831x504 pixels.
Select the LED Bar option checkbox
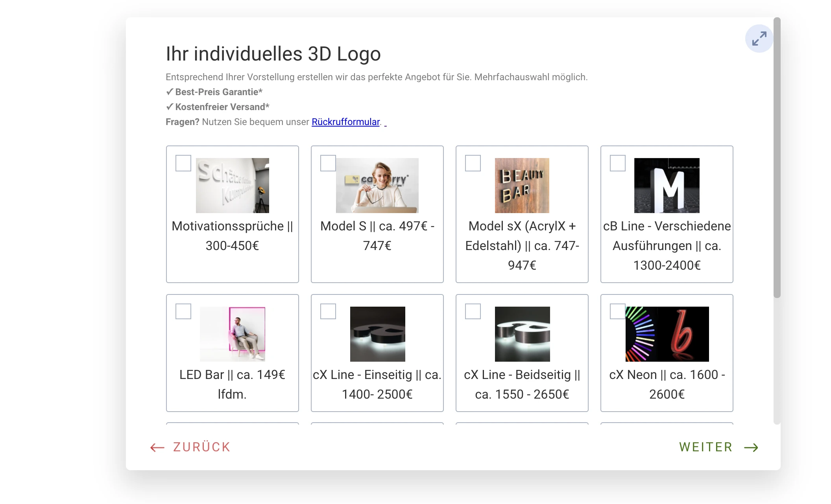tap(183, 312)
